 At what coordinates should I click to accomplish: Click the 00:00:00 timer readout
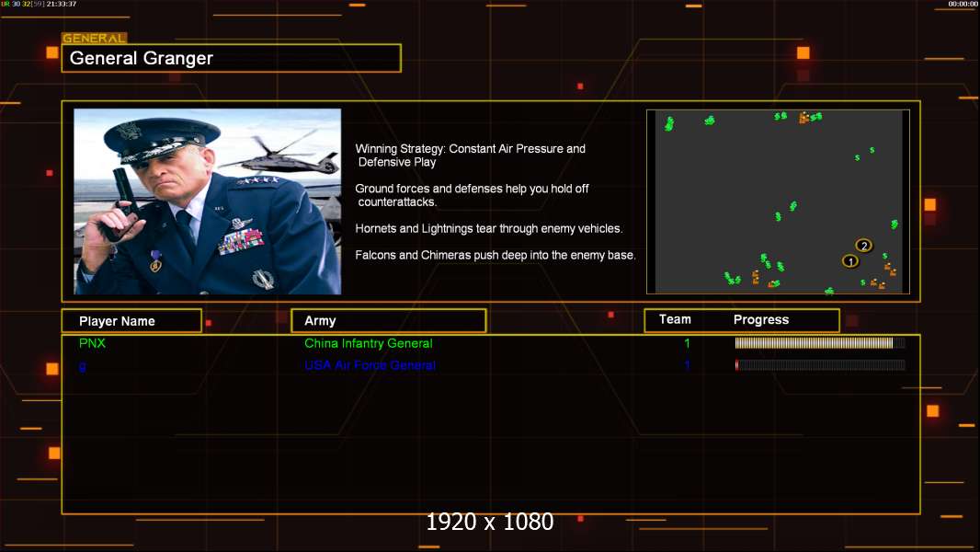point(963,4)
